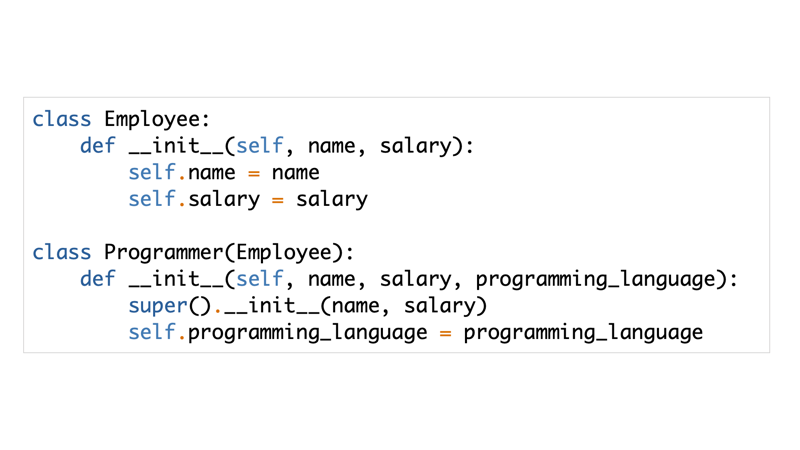800x450 pixels.
Task: Click salary argument in super().__init__ call
Action: point(439,307)
